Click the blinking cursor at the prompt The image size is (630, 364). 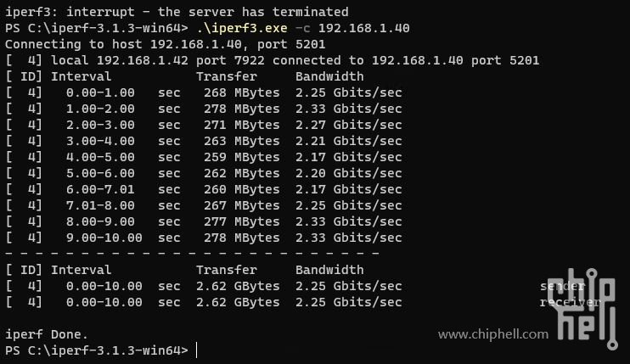196,350
